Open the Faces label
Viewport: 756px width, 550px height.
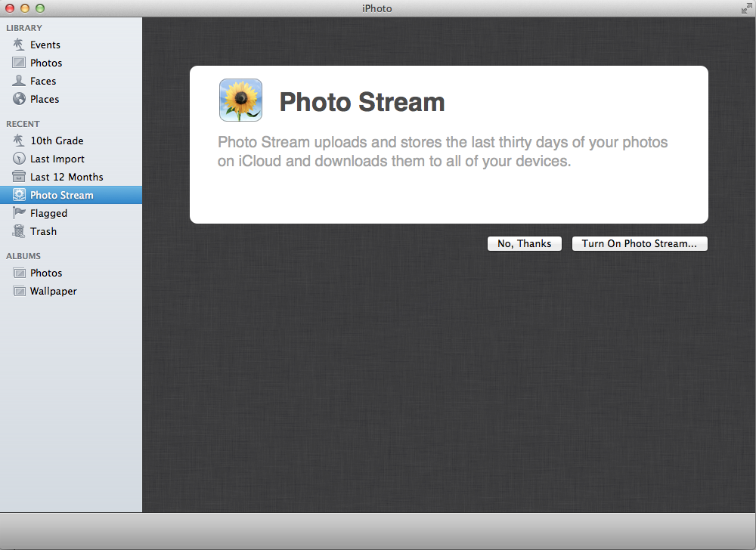(x=43, y=81)
